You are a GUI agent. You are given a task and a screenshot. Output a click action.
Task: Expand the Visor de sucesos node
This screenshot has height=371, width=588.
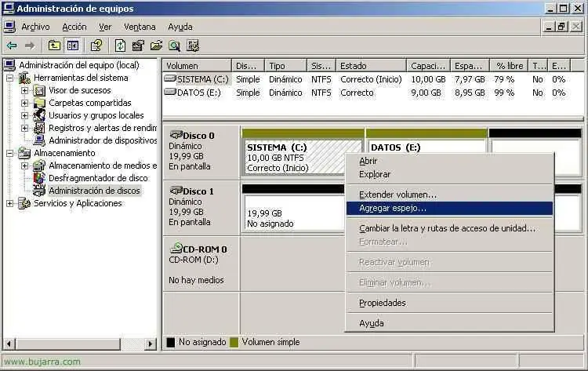coord(25,90)
